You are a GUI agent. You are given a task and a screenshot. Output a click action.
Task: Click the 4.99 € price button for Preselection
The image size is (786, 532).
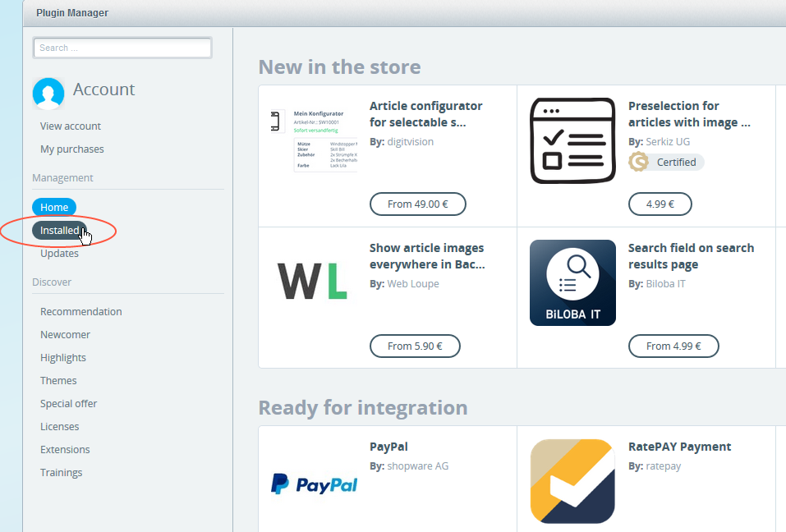coord(660,204)
